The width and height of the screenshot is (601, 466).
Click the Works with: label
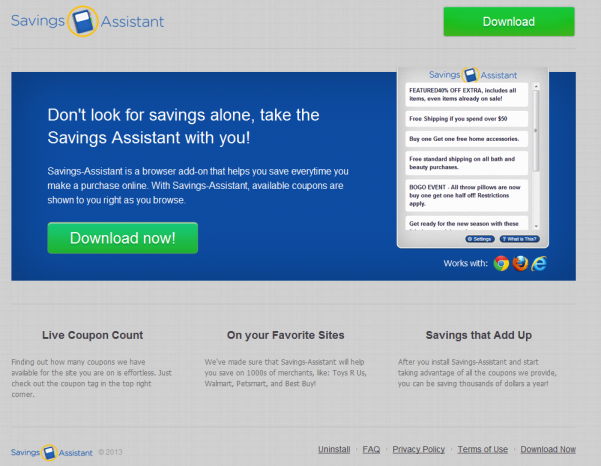tap(466, 263)
